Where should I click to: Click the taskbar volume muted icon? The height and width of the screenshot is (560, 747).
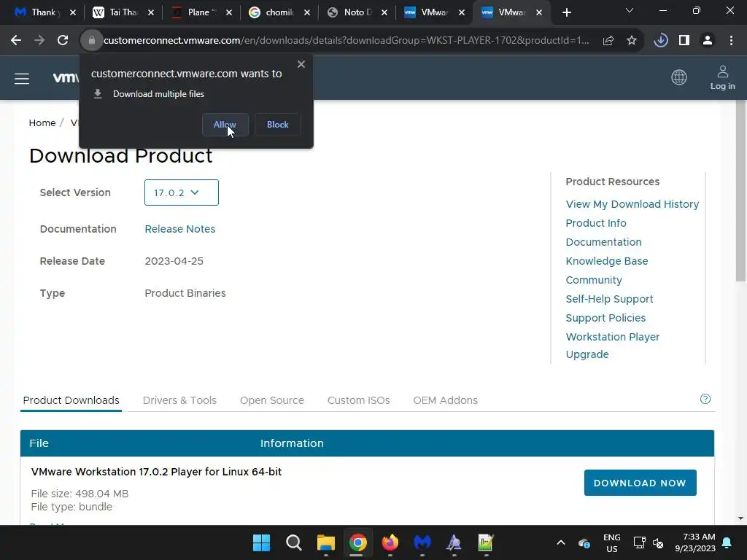[x=659, y=542]
